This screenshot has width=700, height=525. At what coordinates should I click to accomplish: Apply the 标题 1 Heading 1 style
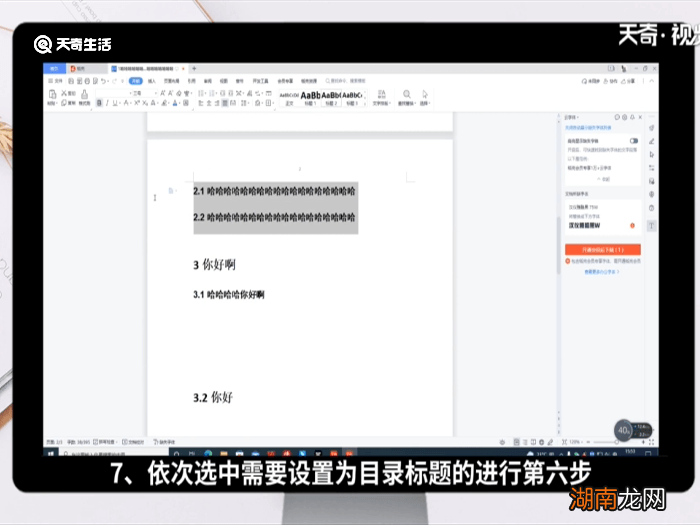pos(310,99)
